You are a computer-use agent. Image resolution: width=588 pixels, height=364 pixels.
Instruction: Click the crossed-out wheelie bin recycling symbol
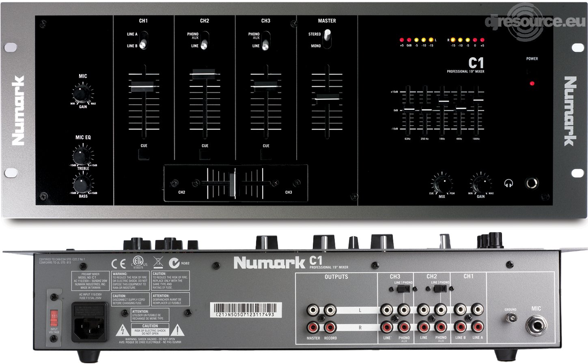(x=158, y=262)
